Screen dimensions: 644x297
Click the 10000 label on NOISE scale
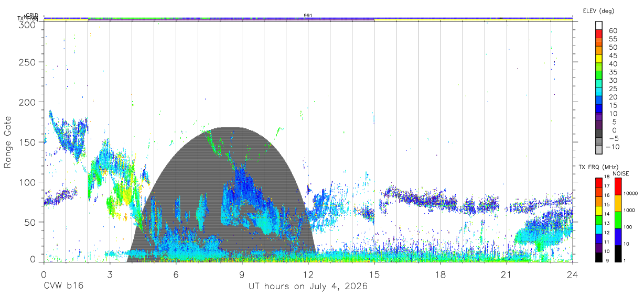point(631,193)
